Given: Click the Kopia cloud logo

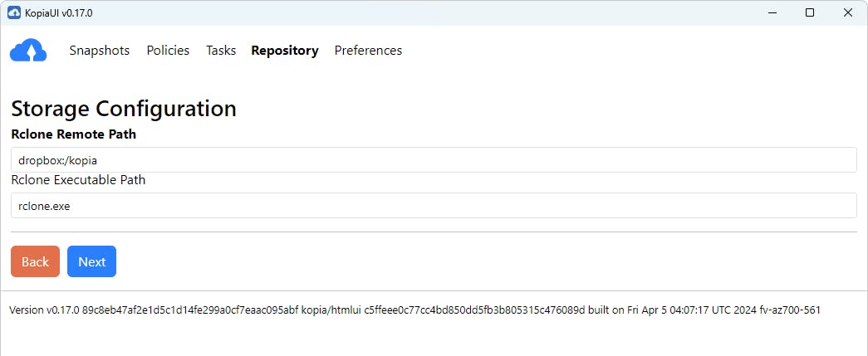Looking at the screenshot, I should (28, 51).
